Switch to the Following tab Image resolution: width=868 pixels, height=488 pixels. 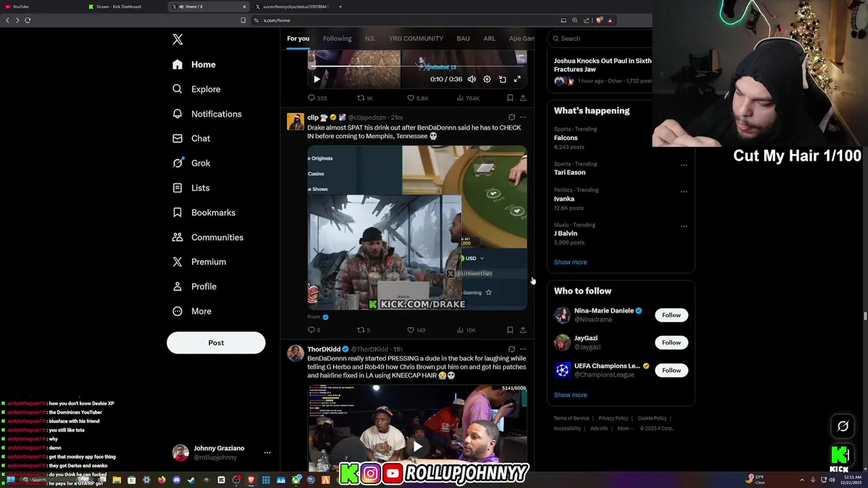coord(337,39)
